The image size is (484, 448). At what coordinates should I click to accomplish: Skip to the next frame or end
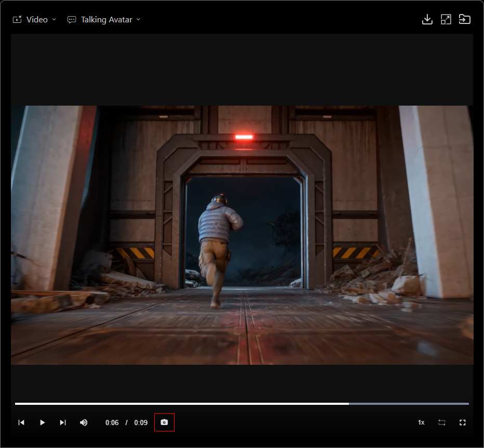(63, 423)
